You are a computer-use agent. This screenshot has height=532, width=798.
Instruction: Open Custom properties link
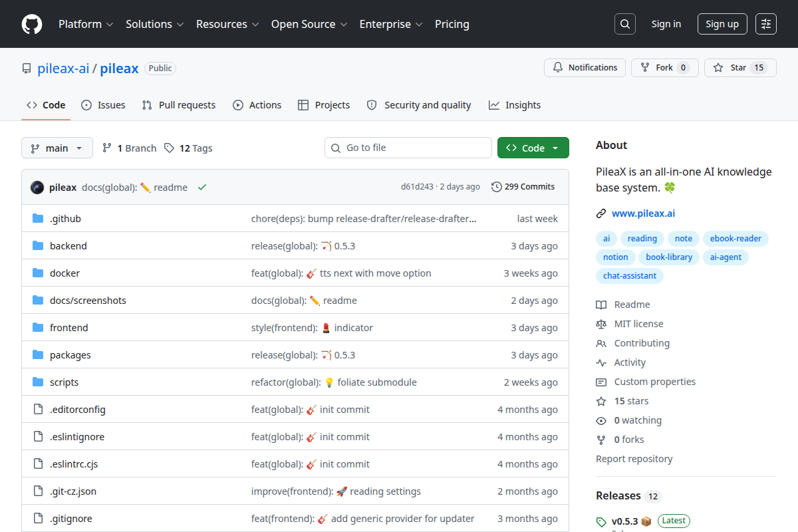coord(646,382)
